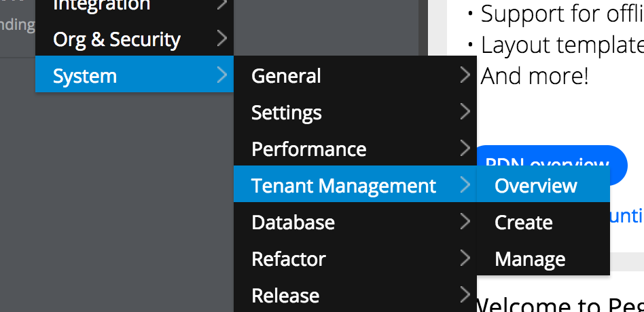Screen dimensions: 644x312
Task: Open the Database submenu
Action: [x=355, y=220]
